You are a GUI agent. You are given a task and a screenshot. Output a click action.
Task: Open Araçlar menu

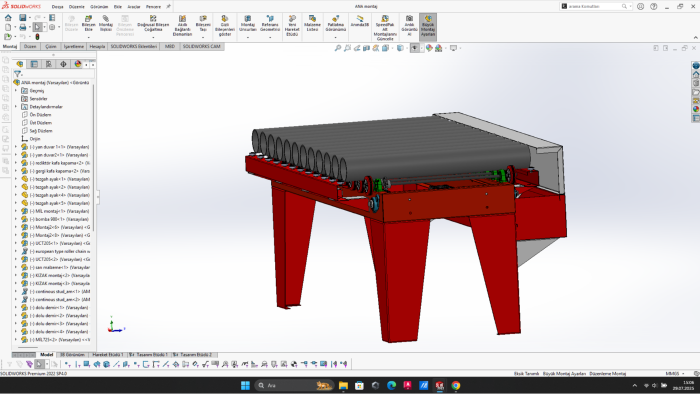point(133,7)
